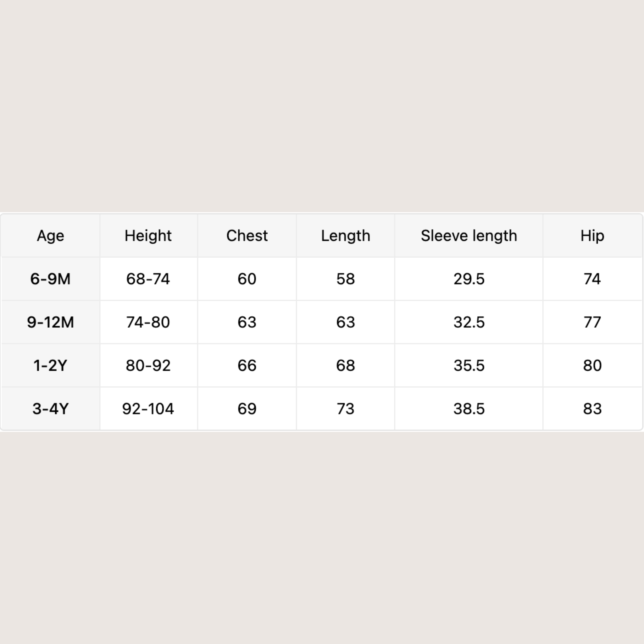
Task: Click the Length column header
Action: pos(345,236)
